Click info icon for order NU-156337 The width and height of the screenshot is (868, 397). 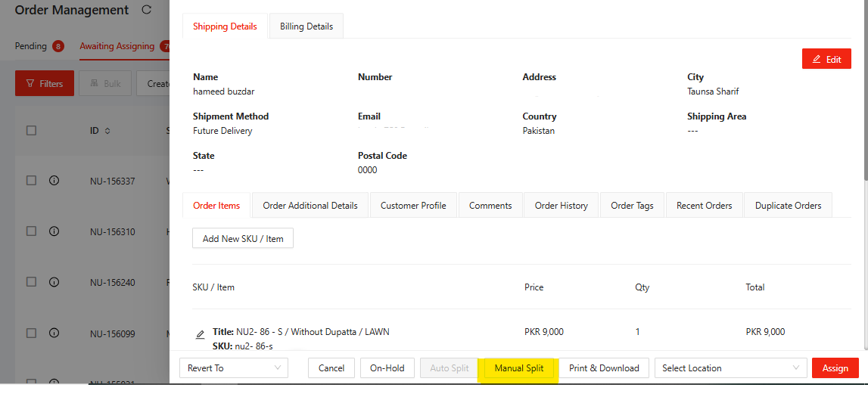[x=54, y=181]
